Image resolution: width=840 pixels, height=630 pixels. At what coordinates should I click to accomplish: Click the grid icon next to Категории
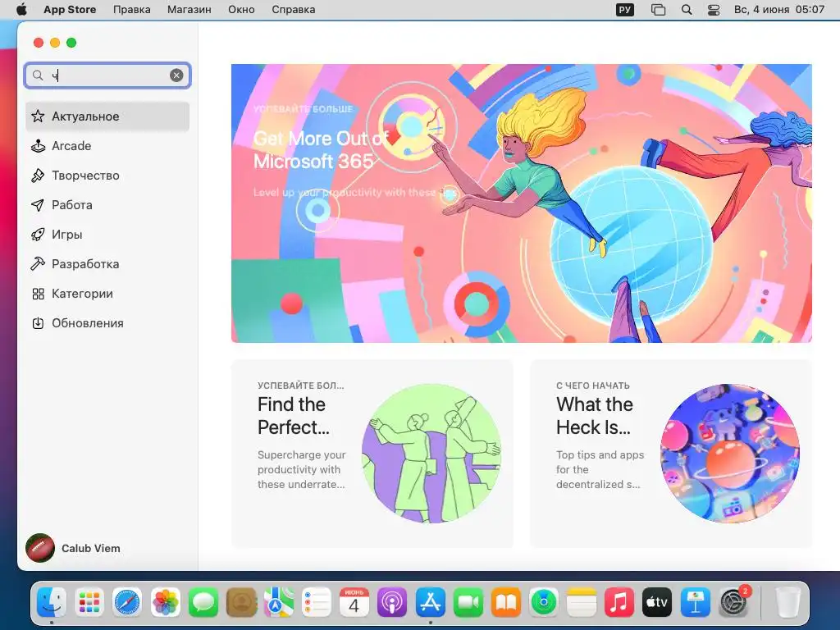point(38,294)
